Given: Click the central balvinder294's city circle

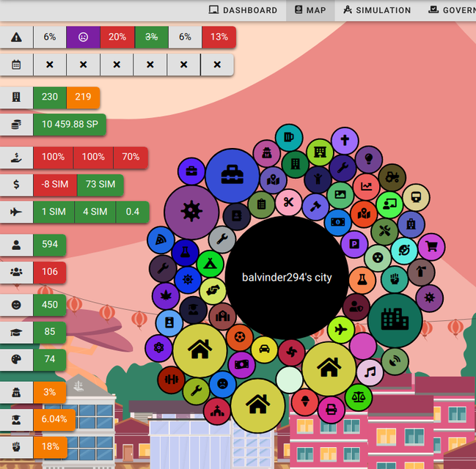Looking at the screenshot, I should click(287, 278).
